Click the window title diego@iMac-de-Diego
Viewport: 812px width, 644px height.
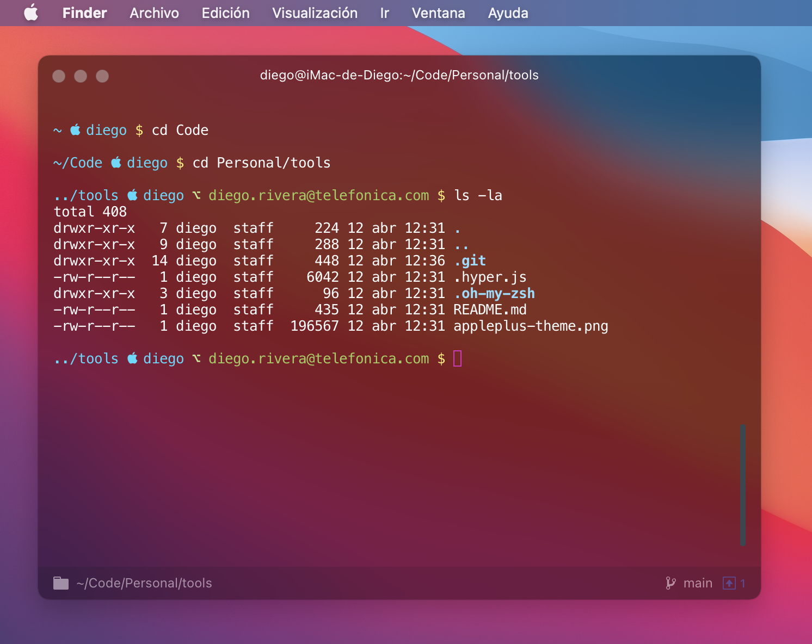click(399, 75)
